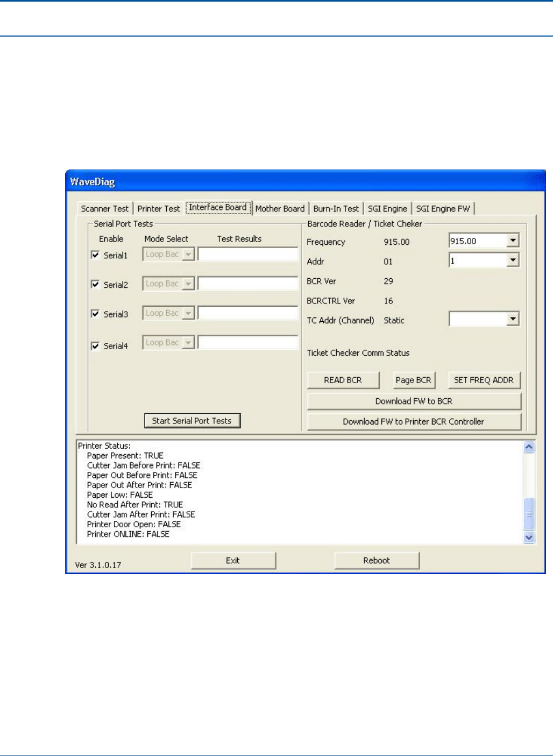This screenshot has height=756, width=553.
Task: Click the Exit button
Action: pos(233,561)
